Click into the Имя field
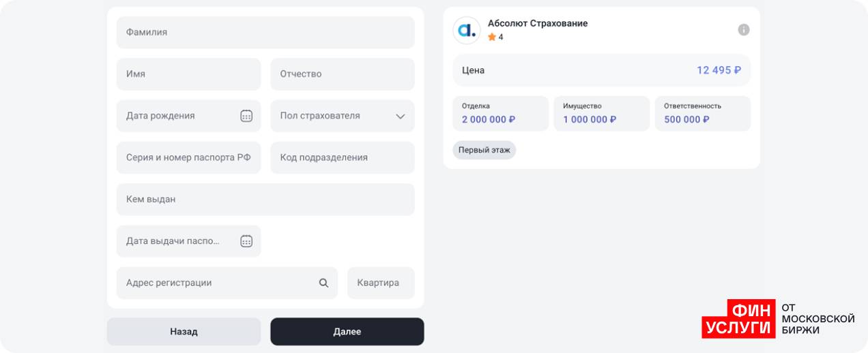Image resolution: width=868 pixels, height=353 pixels. pyautogui.click(x=188, y=74)
